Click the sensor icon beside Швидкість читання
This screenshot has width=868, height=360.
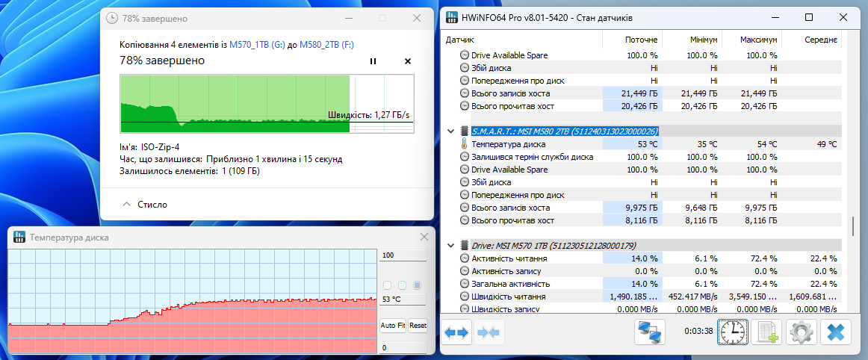point(464,297)
